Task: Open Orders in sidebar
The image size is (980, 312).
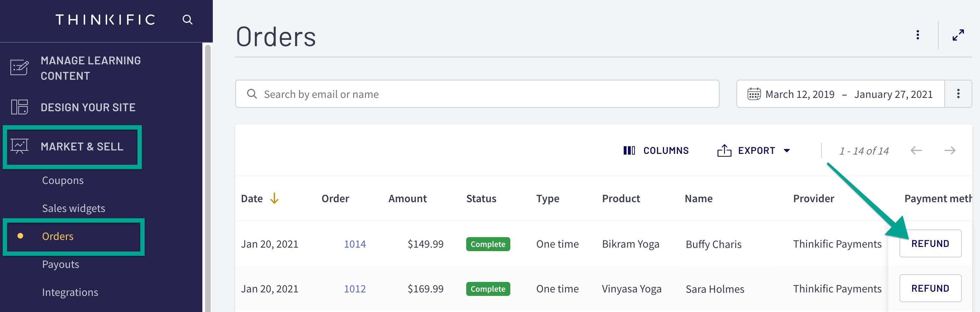Action: click(x=57, y=236)
